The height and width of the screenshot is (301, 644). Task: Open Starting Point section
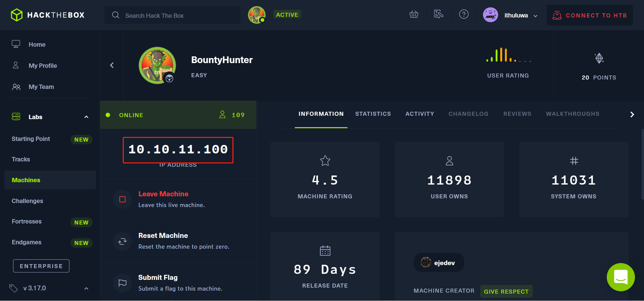(x=31, y=139)
